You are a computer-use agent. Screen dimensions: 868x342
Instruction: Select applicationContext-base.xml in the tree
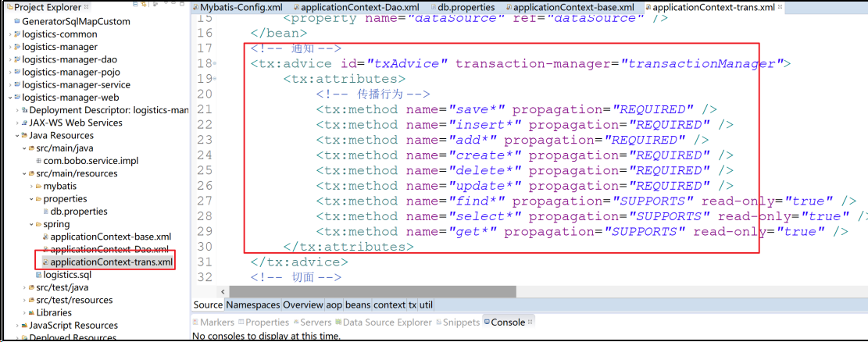[x=111, y=237]
